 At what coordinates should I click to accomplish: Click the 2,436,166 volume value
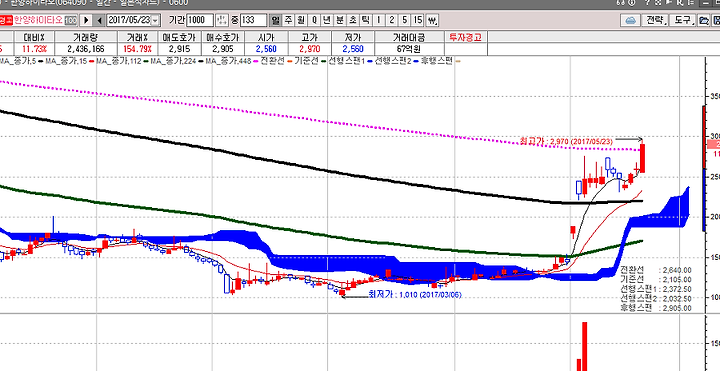85,49
